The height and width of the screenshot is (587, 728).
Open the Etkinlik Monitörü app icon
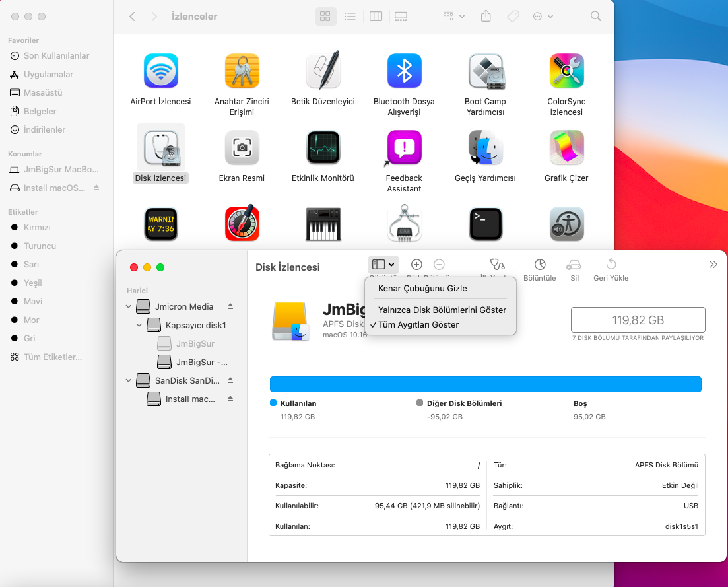(x=323, y=148)
